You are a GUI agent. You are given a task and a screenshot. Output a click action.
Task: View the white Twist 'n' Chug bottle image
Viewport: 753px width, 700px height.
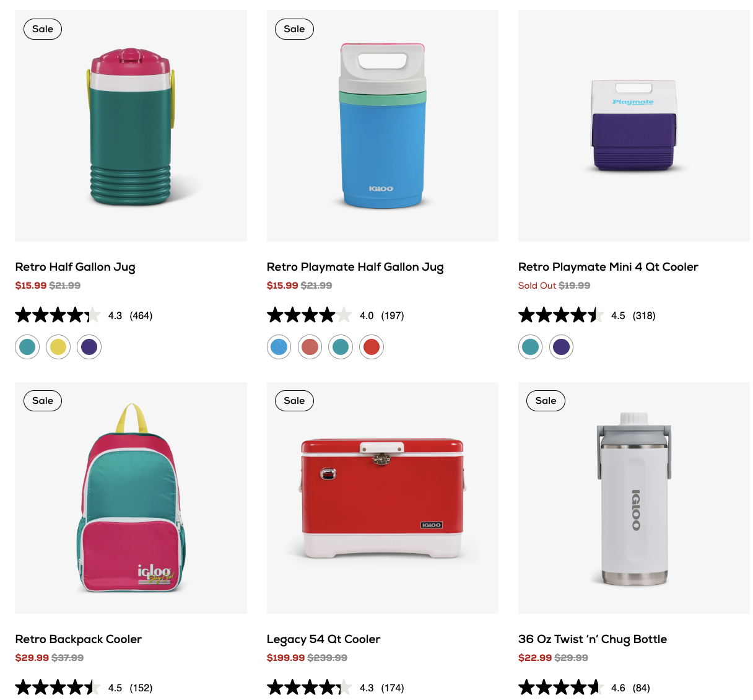pos(633,498)
